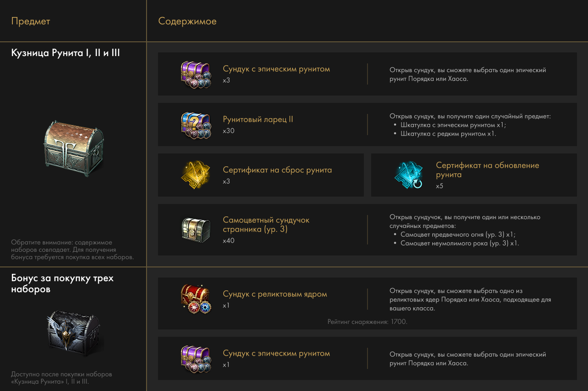Click the bonus section's epic runite chest icon
The height and width of the screenshot is (391, 588).
pyautogui.click(x=196, y=358)
